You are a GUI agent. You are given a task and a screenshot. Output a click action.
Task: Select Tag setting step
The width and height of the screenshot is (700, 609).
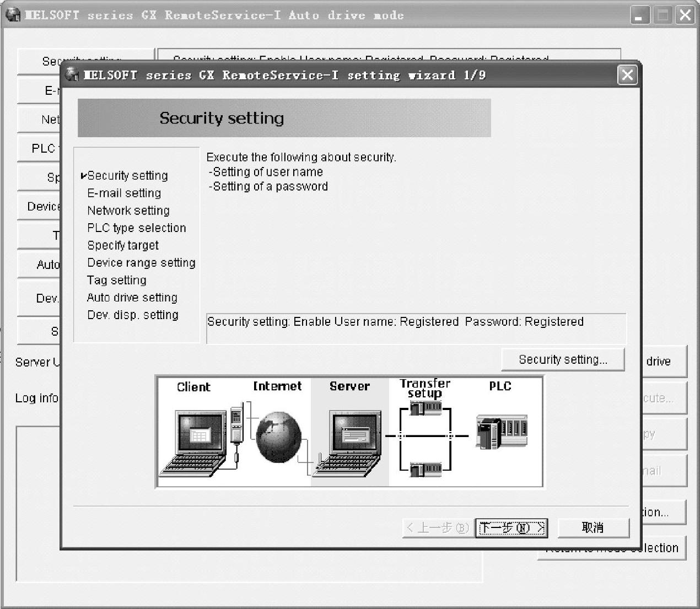pyautogui.click(x=116, y=280)
